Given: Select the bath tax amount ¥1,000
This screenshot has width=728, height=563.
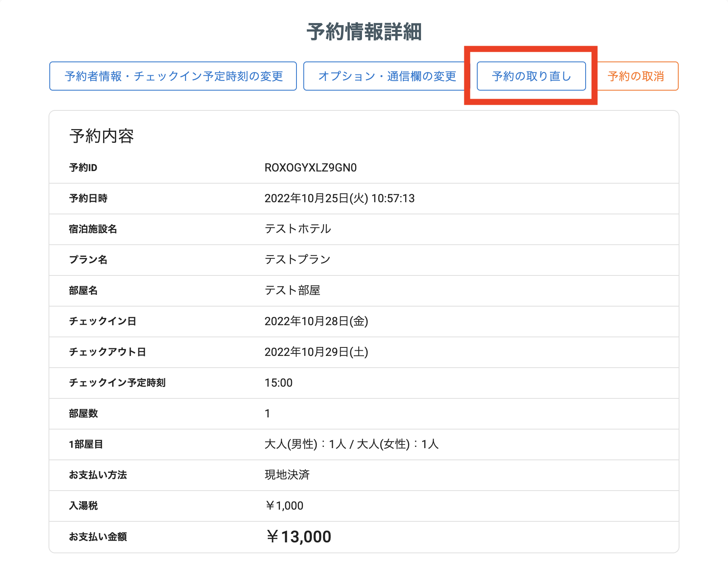Looking at the screenshot, I should [284, 506].
